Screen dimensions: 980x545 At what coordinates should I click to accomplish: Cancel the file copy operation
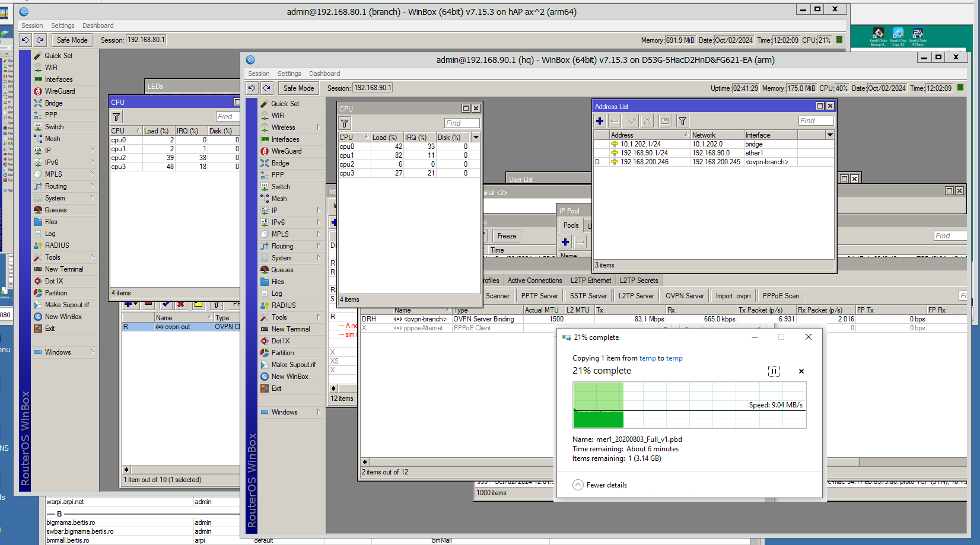coord(801,371)
